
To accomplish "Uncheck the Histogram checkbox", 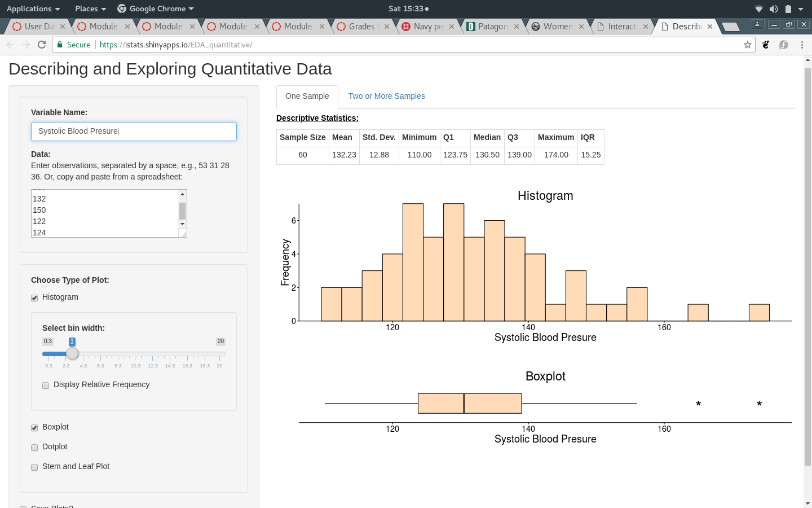I will pos(34,297).
